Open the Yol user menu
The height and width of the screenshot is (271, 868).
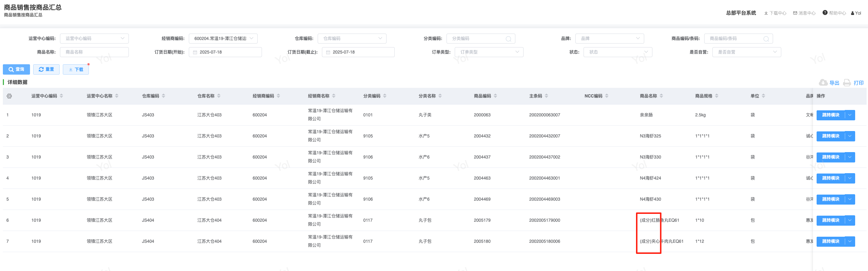point(856,13)
